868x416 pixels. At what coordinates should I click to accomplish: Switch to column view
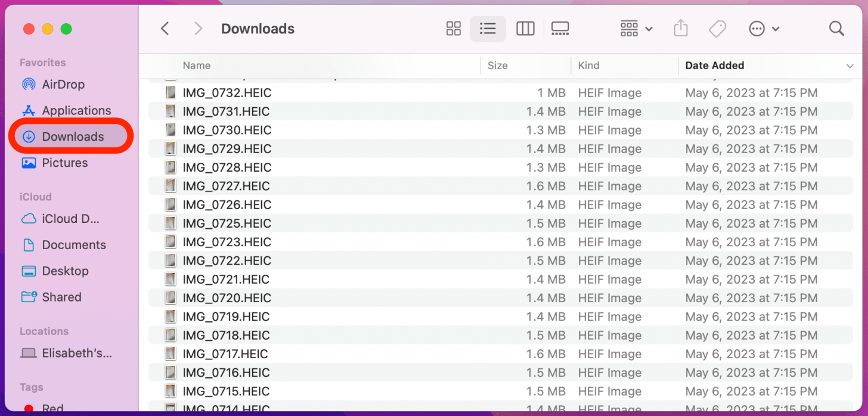click(525, 29)
